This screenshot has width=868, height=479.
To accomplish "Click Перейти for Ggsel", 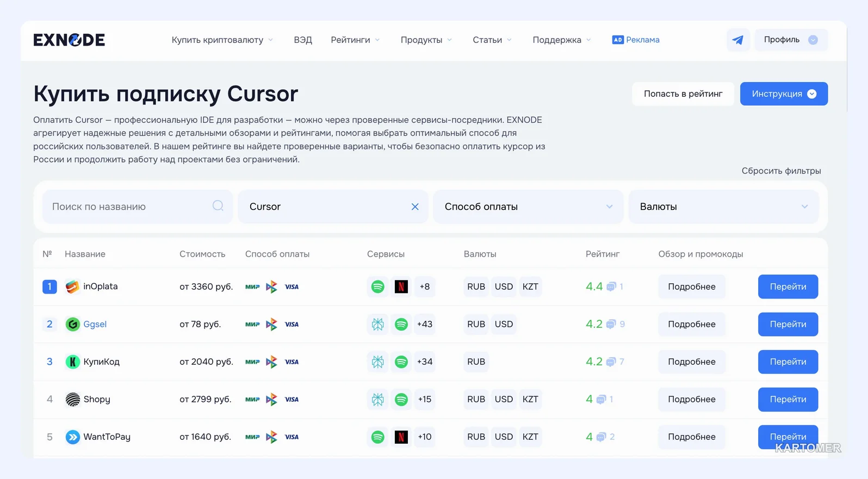I will click(x=788, y=324).
